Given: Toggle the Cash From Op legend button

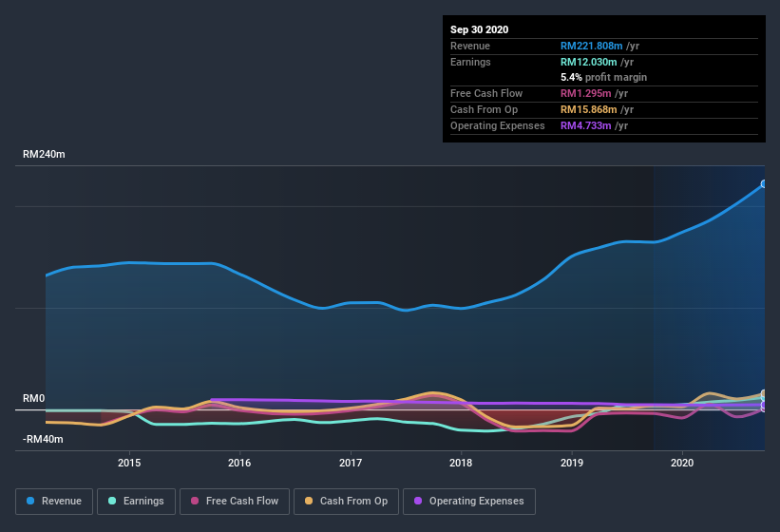Looking at the screenshot, I should (x=346, y=502).
